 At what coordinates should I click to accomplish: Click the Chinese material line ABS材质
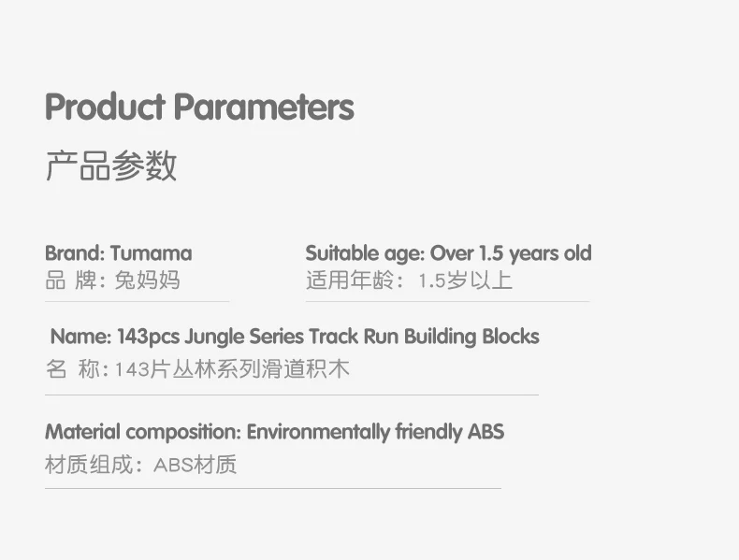[x=141, y=465]
